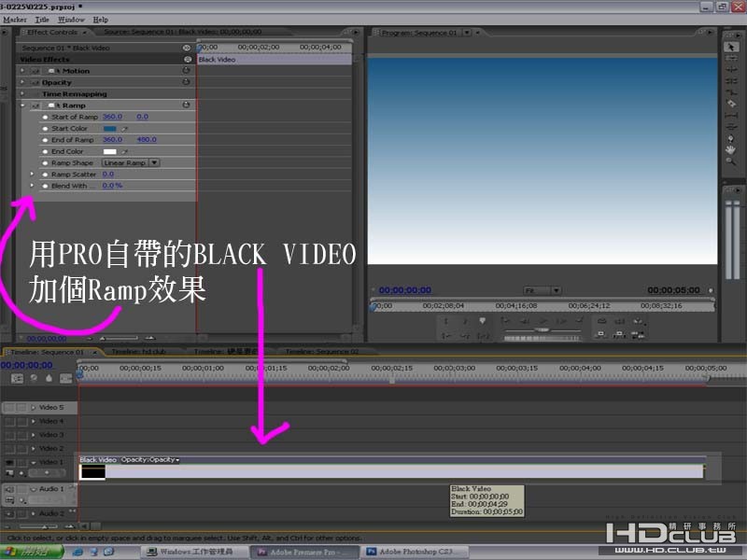Toggle Snap button in the Timeline panel

(17, 379)
